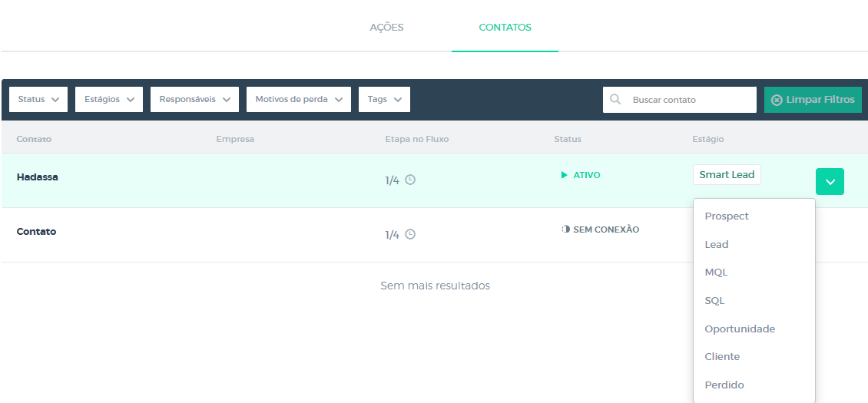Image resolution: width=868 pixels, height=403 pixels.
Task: Toggle the green chevron dropdown for Hadassa
Action: point(830,182)
